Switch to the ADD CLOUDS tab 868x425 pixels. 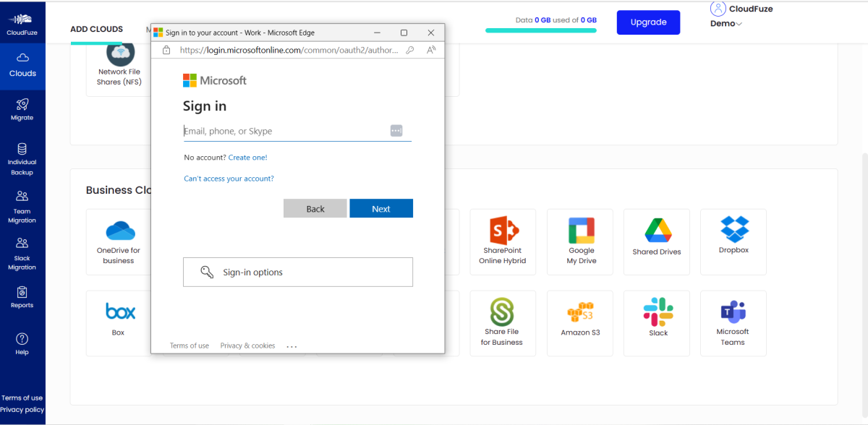(x=96, y=29)
